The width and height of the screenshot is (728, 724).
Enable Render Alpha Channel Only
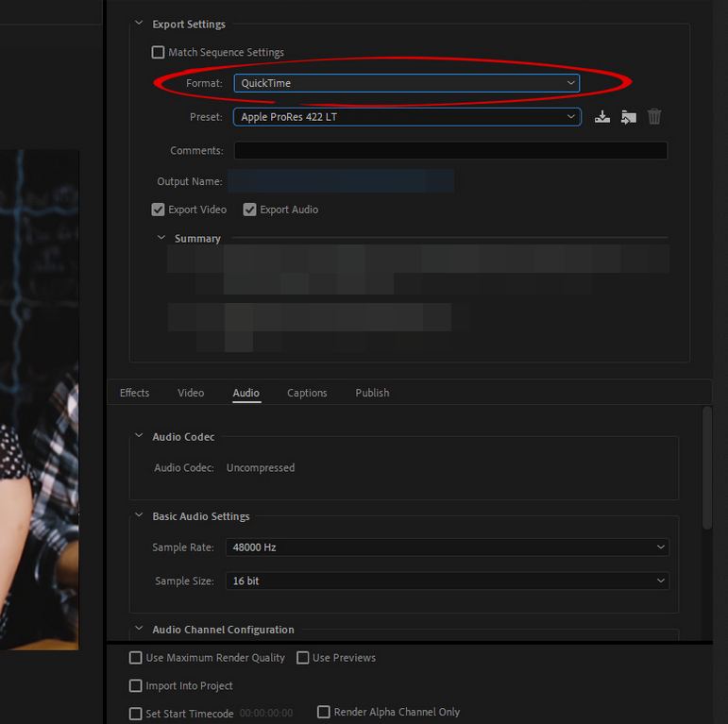click(324, 712)
